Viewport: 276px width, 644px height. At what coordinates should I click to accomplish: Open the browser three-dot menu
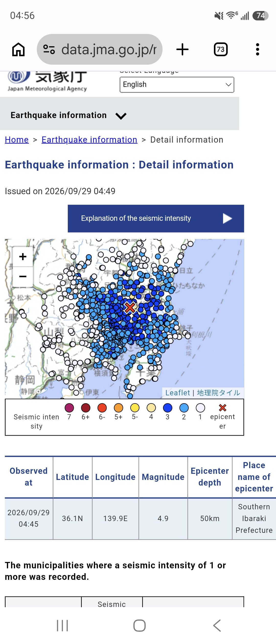[258, 49]
